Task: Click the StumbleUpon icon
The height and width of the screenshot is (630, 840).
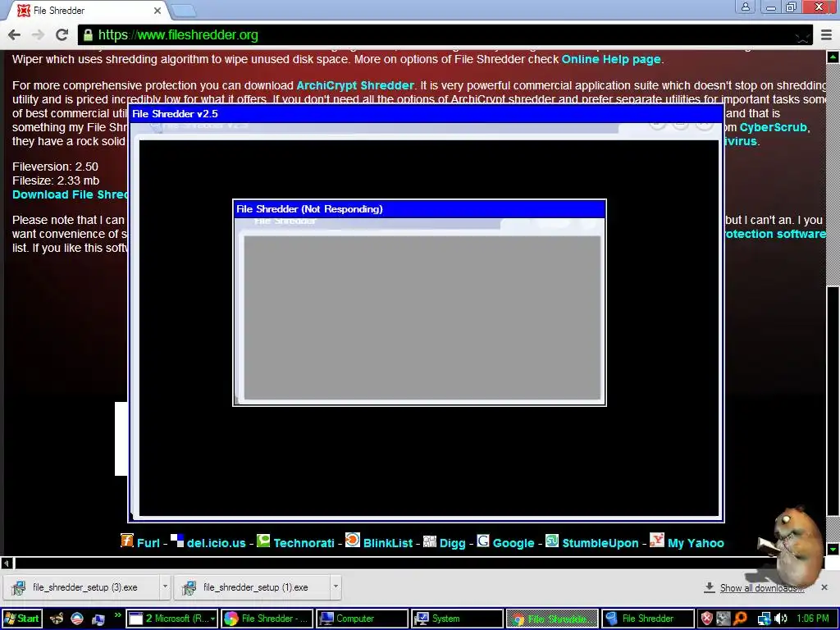Action: pos(552,541)
